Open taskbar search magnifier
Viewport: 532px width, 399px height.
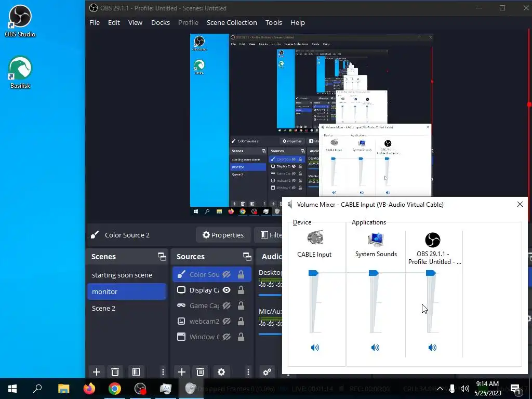37,389
